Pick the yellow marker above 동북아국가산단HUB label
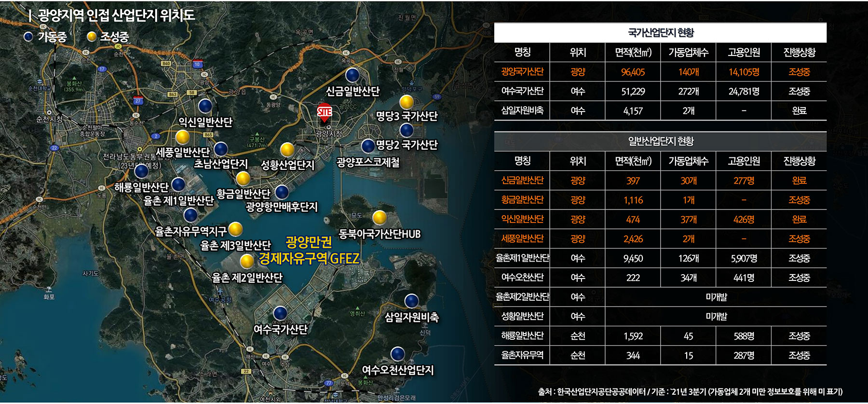Screen dimensions: 868x404 tap(380, 218)
